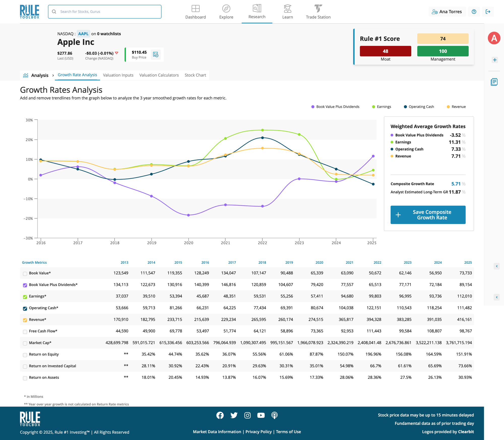Open the Research documents icon
Image resolution: width=504 pixels, height=440 pixels.
pyautogui.click(x=257, y=8)
